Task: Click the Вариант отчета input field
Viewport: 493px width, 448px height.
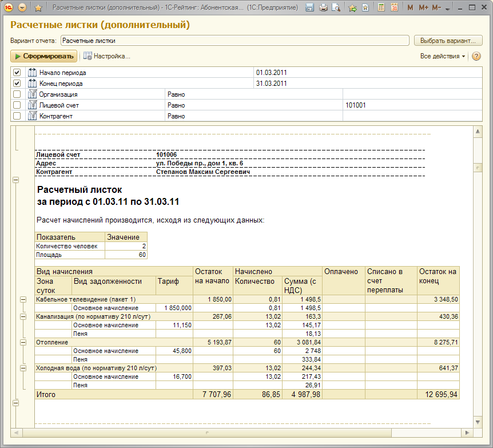Action: (x=234, y=41)
